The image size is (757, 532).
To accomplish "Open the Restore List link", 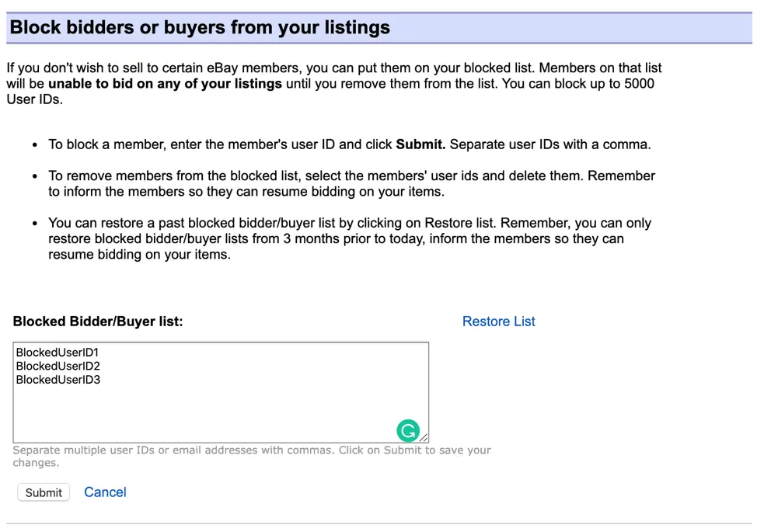I will (498, 322).
